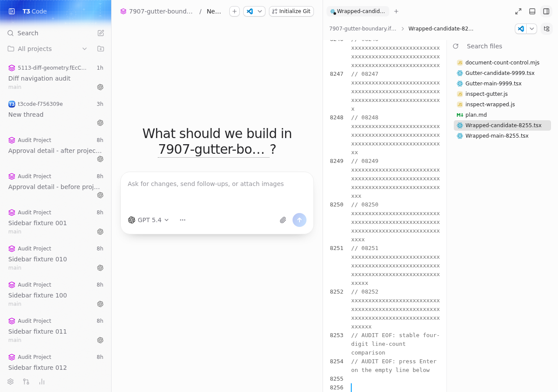The width and height of the screenshot is (558, 392).
Task: Open the usage statistics bar chart icon
Action: [x=42, y=382]
